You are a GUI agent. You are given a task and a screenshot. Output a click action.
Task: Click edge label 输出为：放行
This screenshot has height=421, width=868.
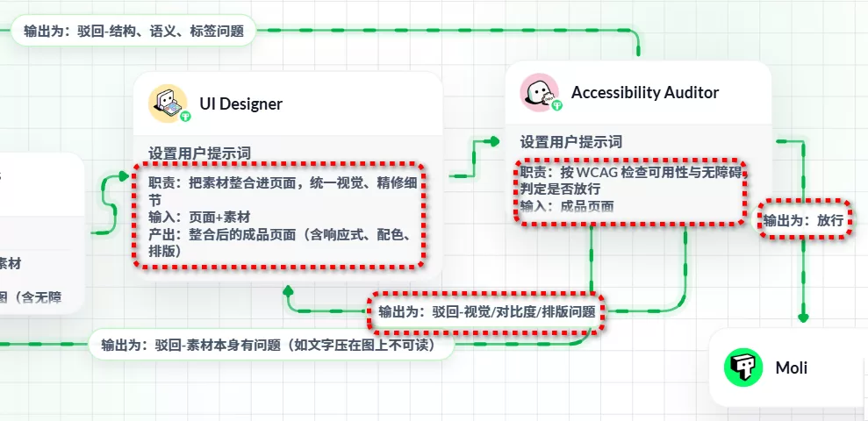tap(803, 220)
